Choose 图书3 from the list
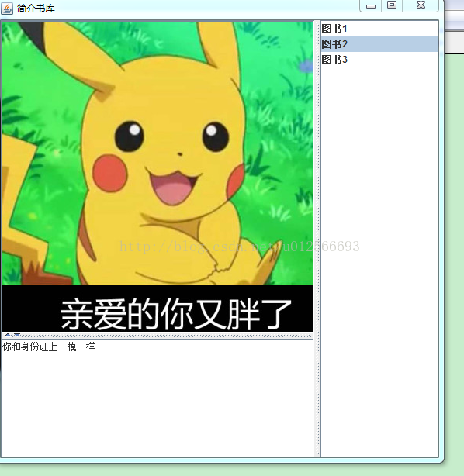464x476 pixels. pyautogui.click(x=379, y=60)
